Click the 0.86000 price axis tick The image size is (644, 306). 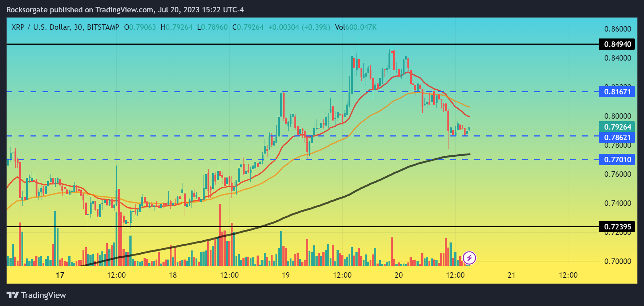click(617, 29)
